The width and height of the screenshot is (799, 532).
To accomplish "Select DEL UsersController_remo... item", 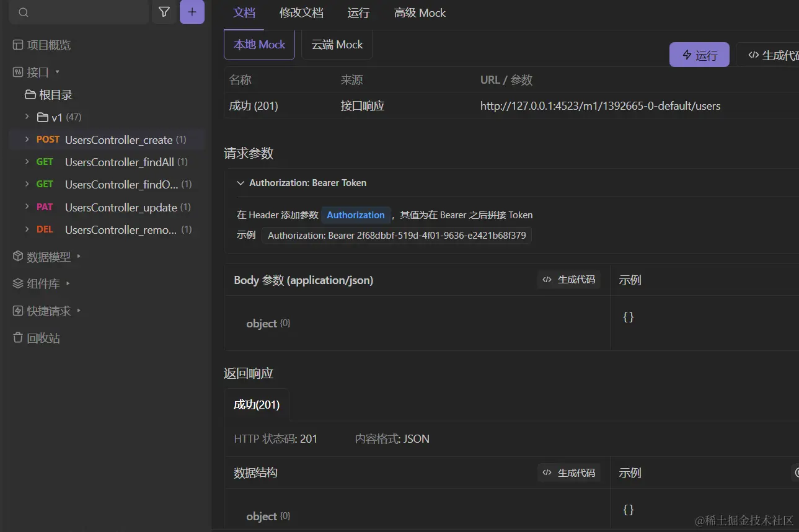I will [107, 230].
